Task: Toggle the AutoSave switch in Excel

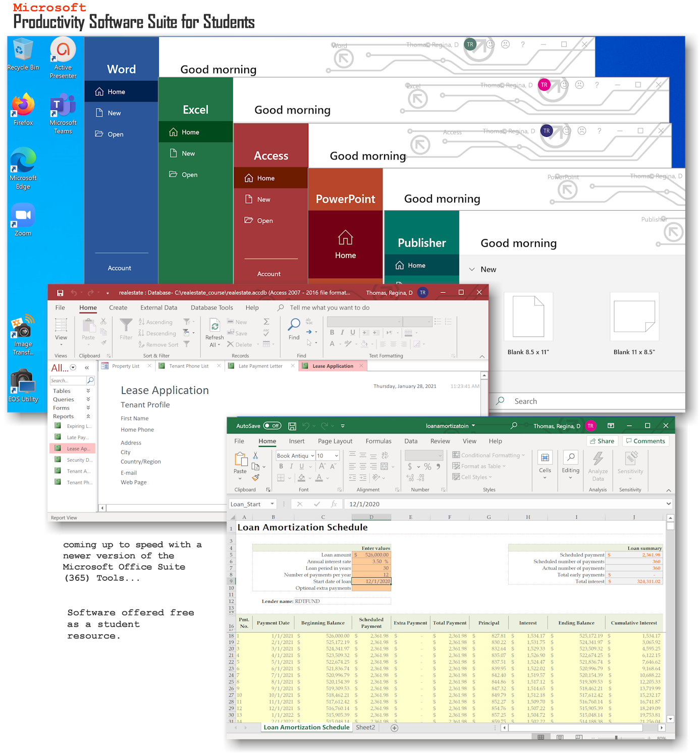Action: (272, 426)
